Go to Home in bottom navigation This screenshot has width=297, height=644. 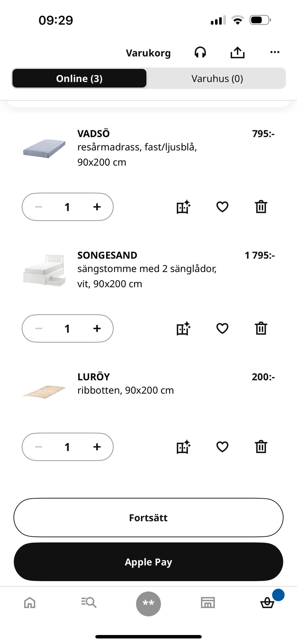click(x=30, y=603)
